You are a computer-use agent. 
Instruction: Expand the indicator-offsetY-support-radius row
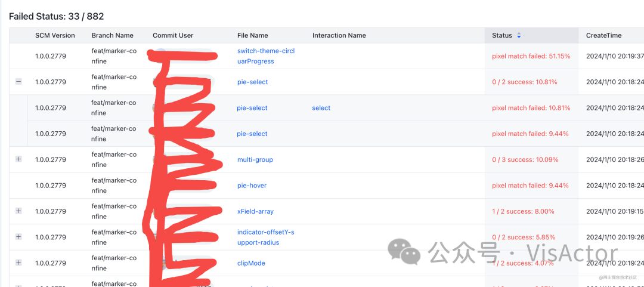(x=18, y=237)
